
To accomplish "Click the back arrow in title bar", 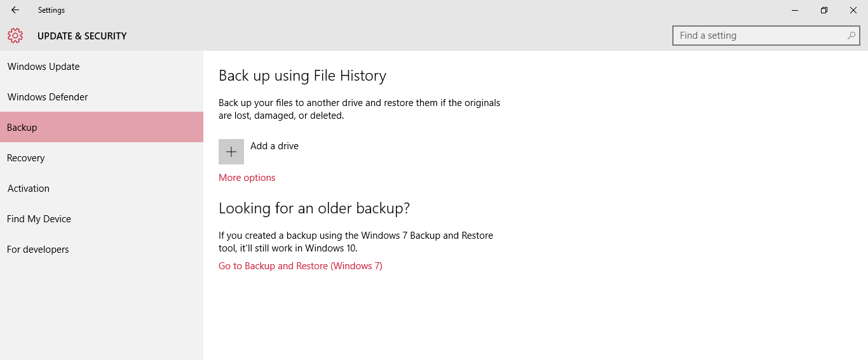I will click(15, 10).
